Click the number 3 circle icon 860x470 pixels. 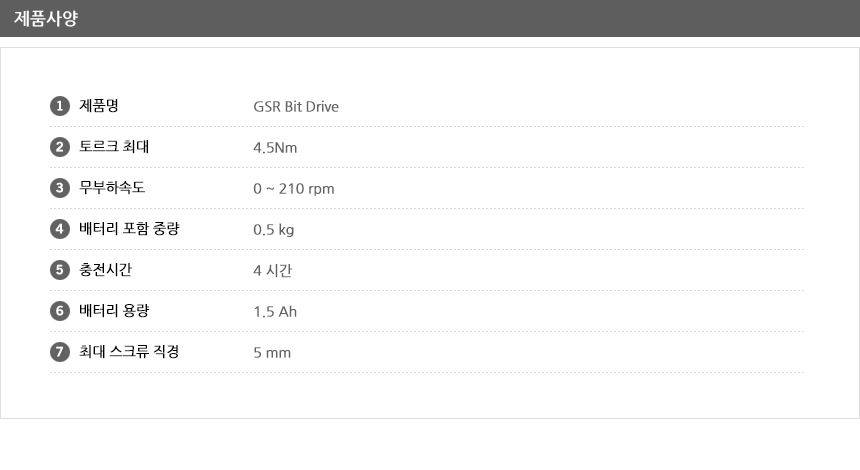tap(59, 188)
